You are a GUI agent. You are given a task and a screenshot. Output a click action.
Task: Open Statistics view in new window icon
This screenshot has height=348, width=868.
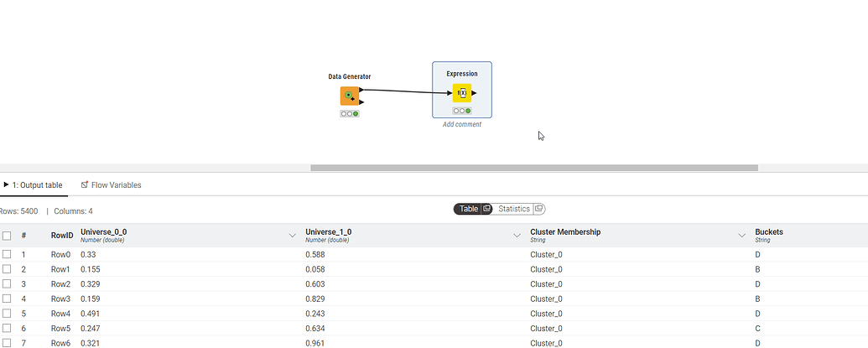tap(538, 209)
